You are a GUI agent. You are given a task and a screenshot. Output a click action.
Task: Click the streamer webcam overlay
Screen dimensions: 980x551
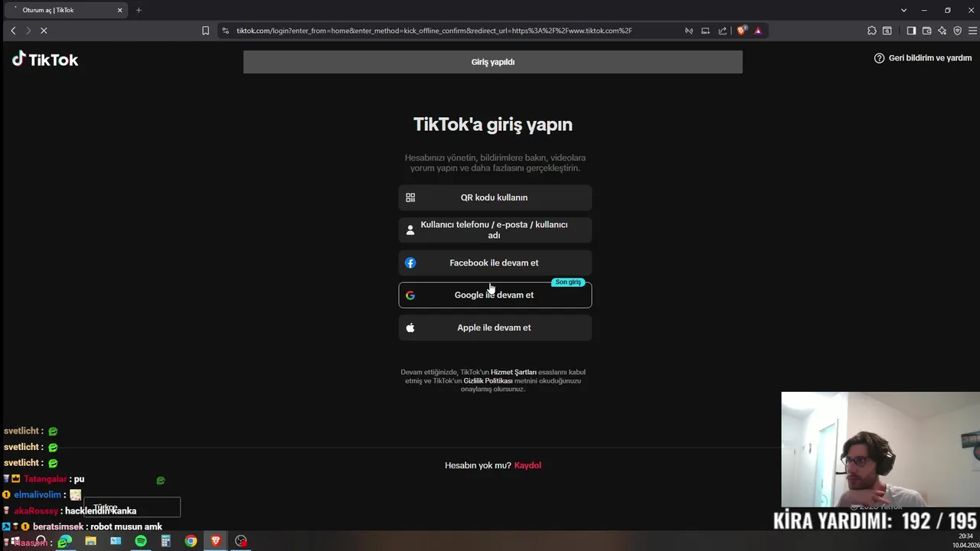[x=880, y=449]
